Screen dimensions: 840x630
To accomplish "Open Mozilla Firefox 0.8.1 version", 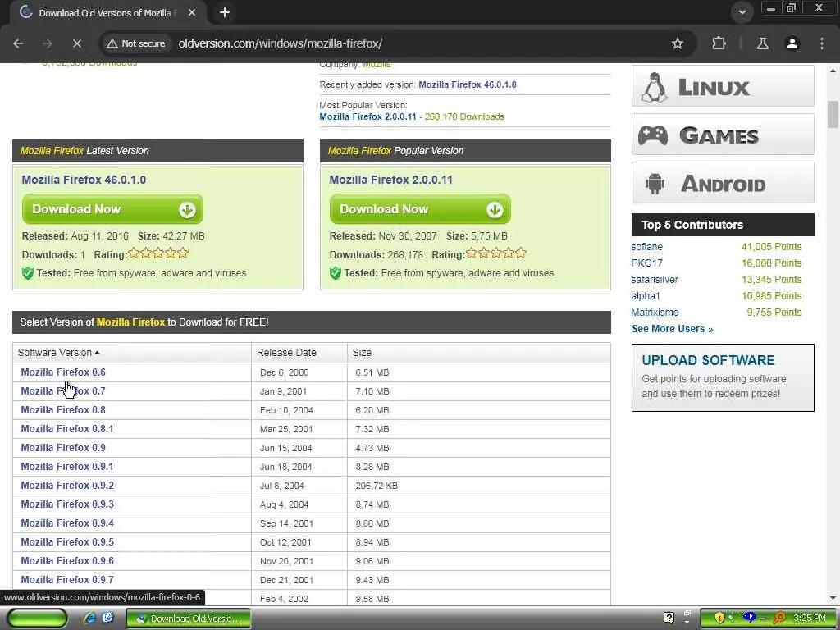I will [x=67, y=428].
